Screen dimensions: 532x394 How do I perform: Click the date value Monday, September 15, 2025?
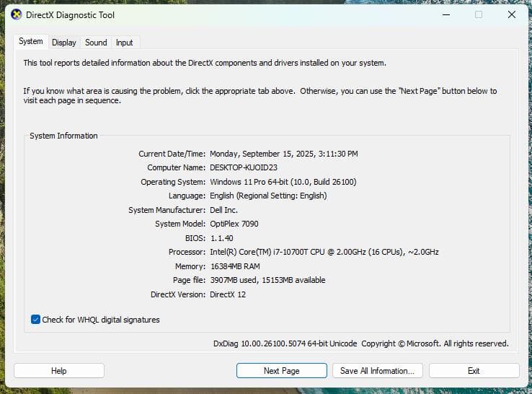click(x=283, y=154)
